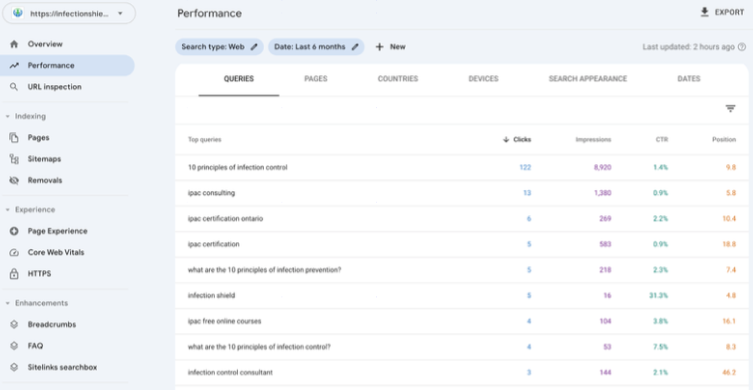Screen dimensions: 753x390
Task: Open Sitelinks searchbox icon
Action: pos(14,367)
